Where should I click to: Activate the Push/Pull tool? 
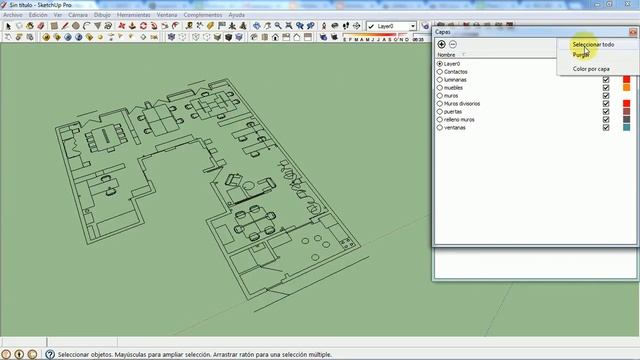132,26
